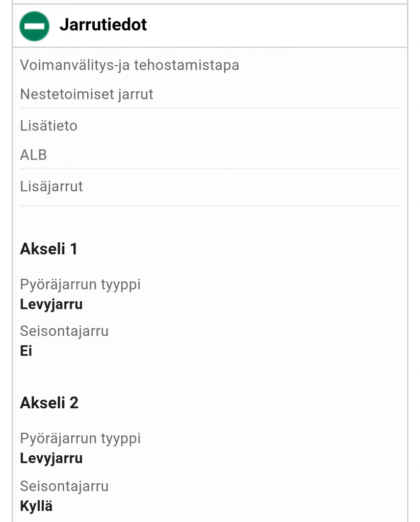
Task: Click the Levyjarru value under Akseli 1
Action: [x=51, y=304]
